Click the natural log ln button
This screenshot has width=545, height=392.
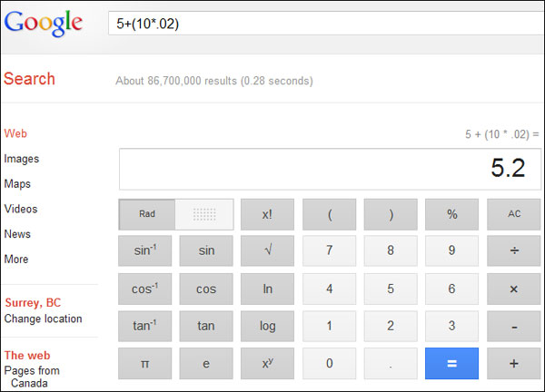267,289
